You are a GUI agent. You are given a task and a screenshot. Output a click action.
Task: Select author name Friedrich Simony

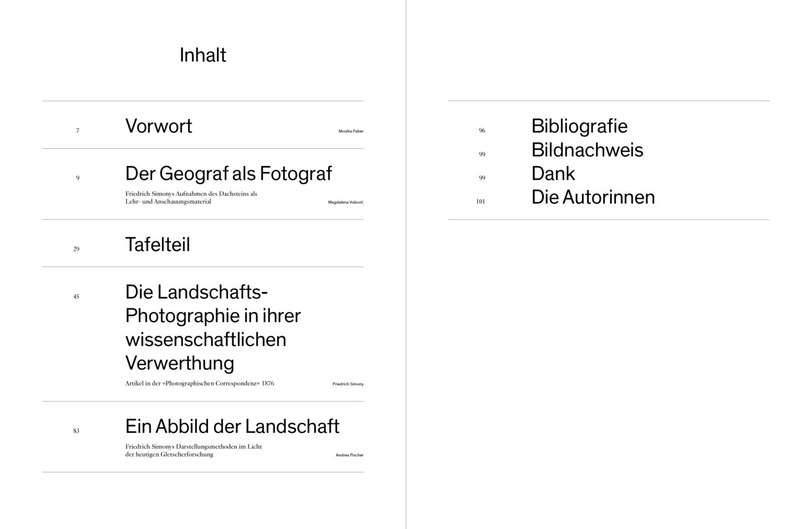348,384
